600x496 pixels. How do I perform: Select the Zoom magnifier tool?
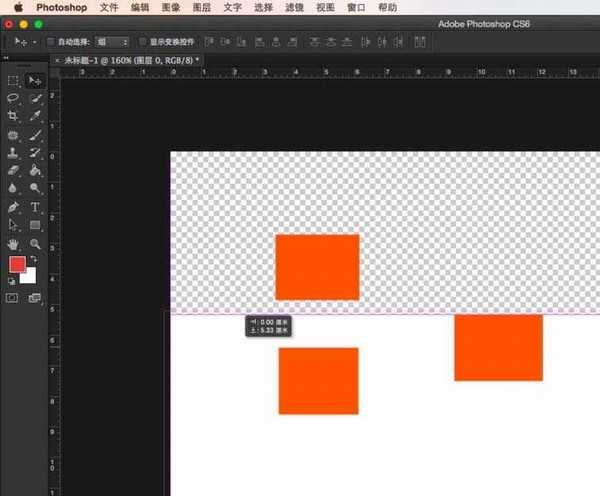[x=35, y=243]
